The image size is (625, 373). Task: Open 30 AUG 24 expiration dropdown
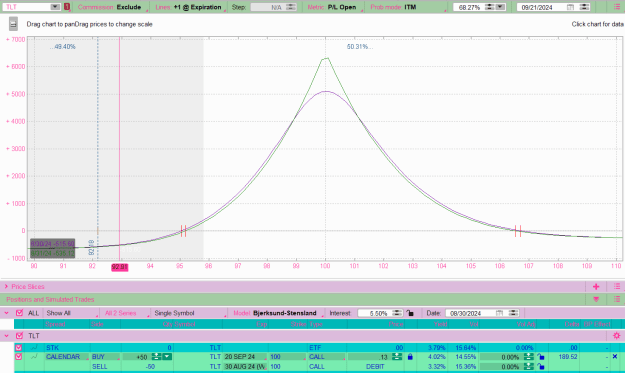pos(245,366)
